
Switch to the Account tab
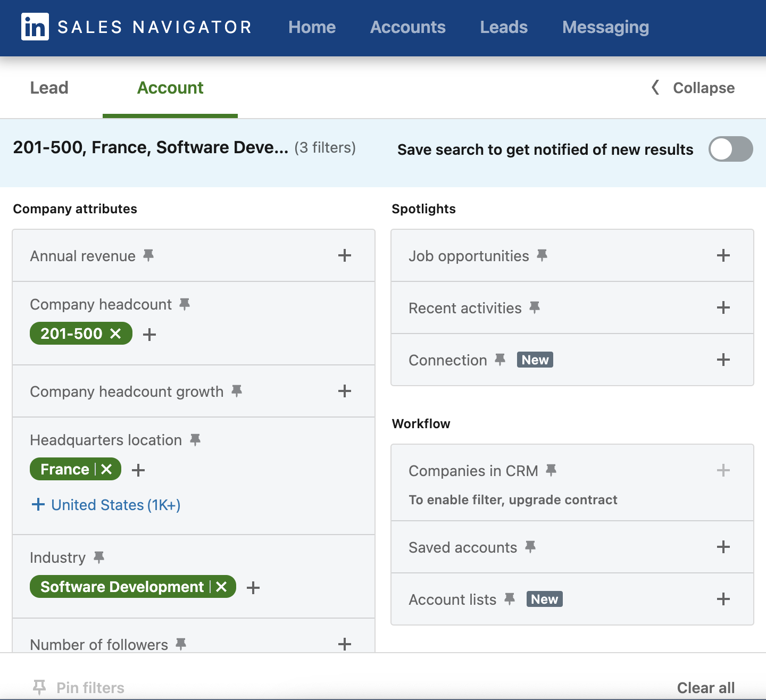(170, 88)
